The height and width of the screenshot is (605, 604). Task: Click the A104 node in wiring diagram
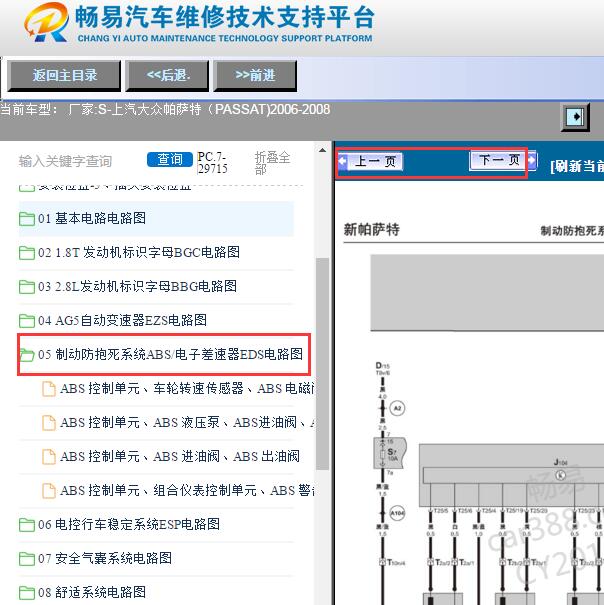point(397,514)
